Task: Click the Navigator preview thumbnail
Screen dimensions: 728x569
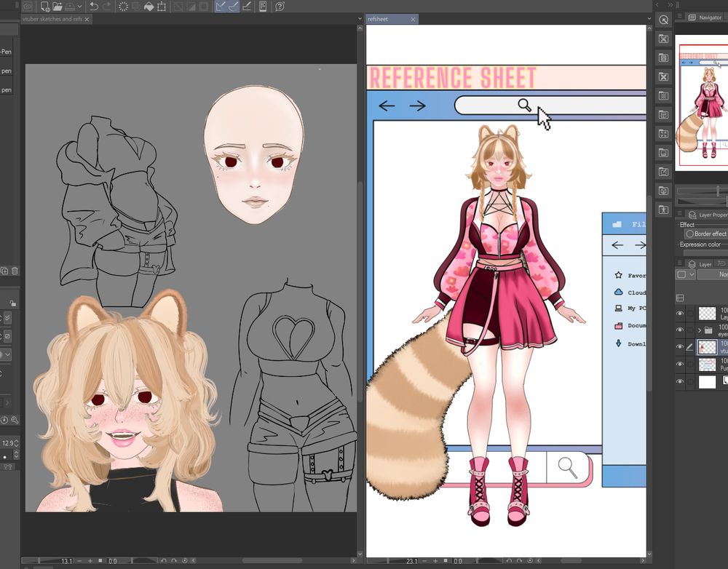Action: coord(703,102)
